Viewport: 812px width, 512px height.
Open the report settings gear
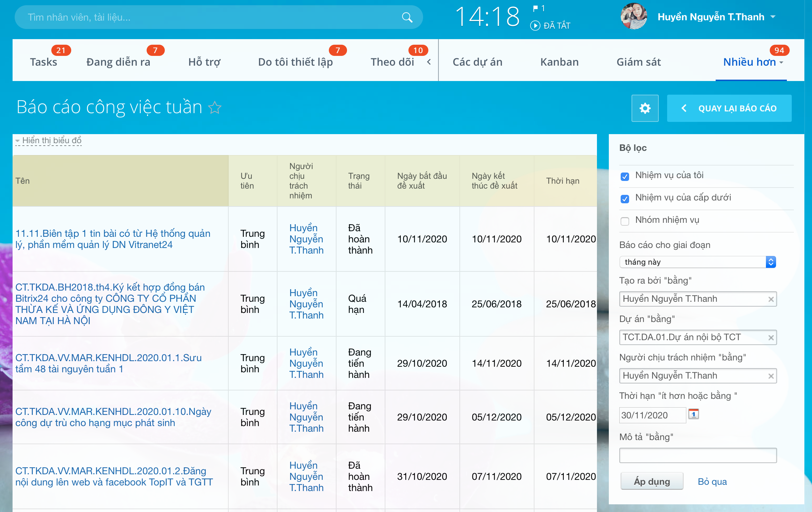click(x=645, y=108)
